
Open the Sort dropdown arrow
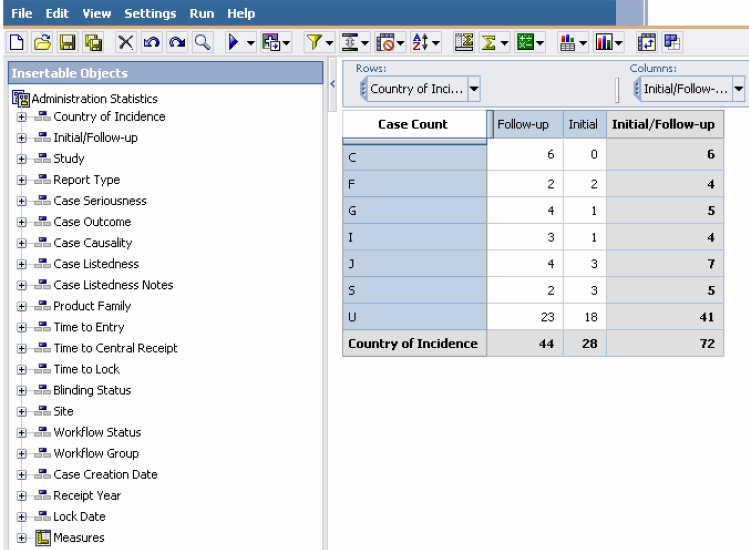(436, 43)
